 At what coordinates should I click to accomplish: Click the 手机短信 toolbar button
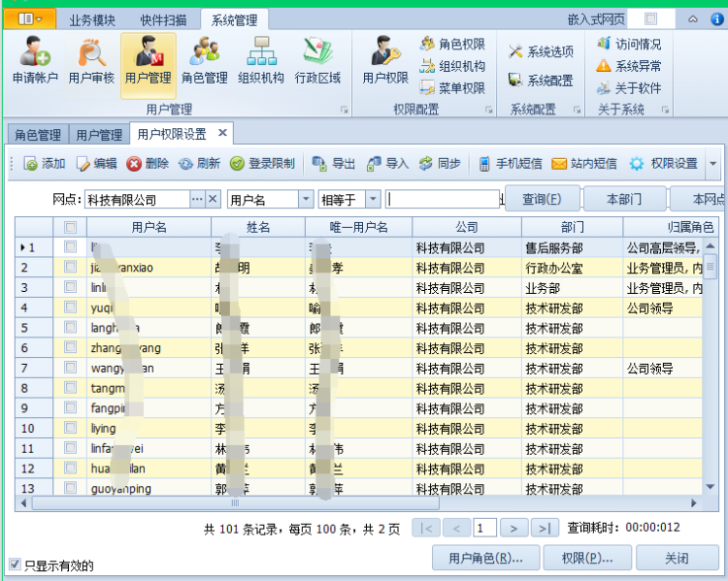[x=510, y=164]
